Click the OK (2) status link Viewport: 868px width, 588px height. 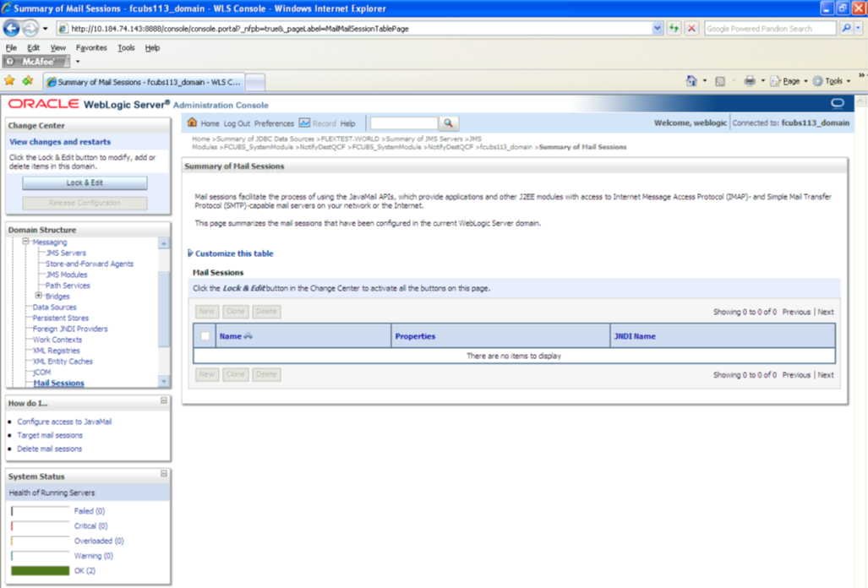pyautogui.click(x=85, y=570)
